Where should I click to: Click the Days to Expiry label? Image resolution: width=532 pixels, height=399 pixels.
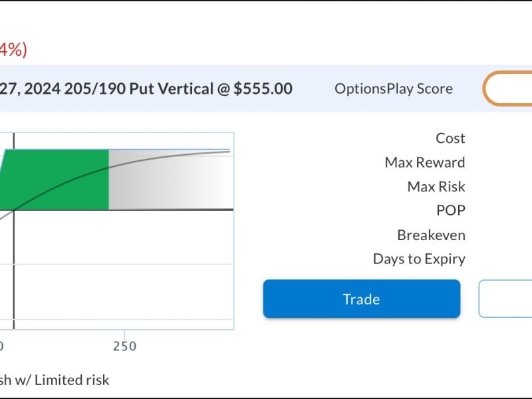pyautogui.click(x=419, y=259)
